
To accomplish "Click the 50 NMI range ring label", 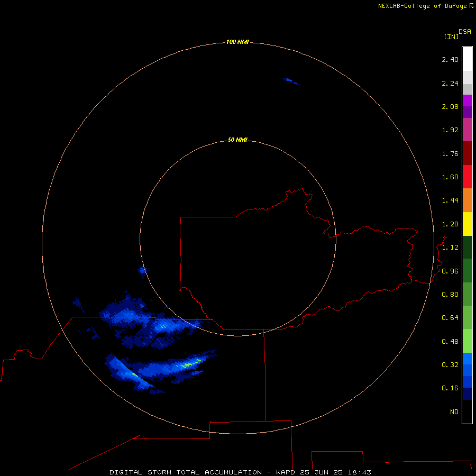I will coord(237,140).
